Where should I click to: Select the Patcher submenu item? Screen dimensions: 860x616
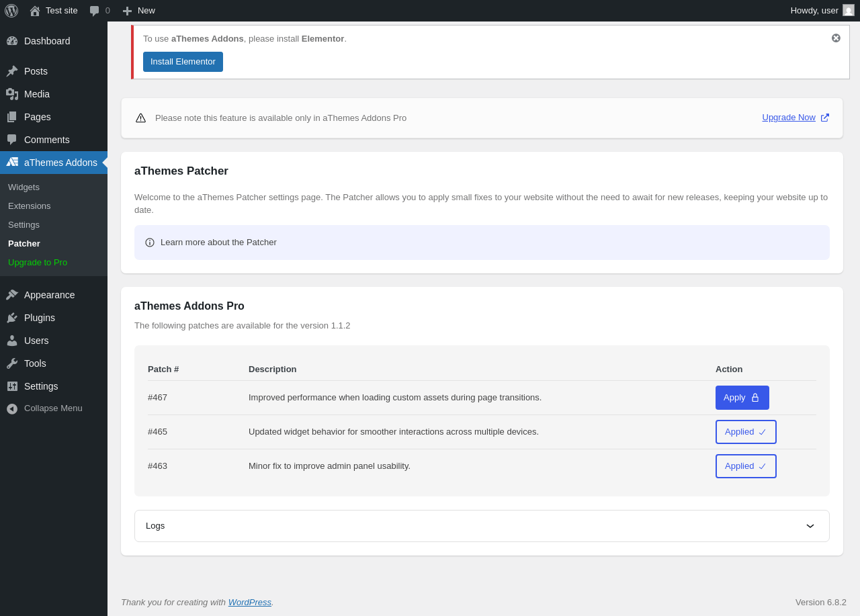pos(24,243)
